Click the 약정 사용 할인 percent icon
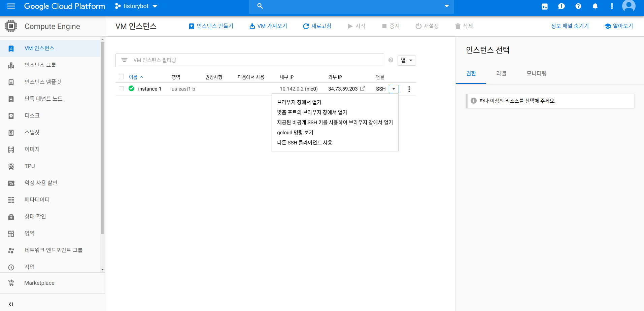The height and width of the screenshot is (311, 644). coord(11,183)
